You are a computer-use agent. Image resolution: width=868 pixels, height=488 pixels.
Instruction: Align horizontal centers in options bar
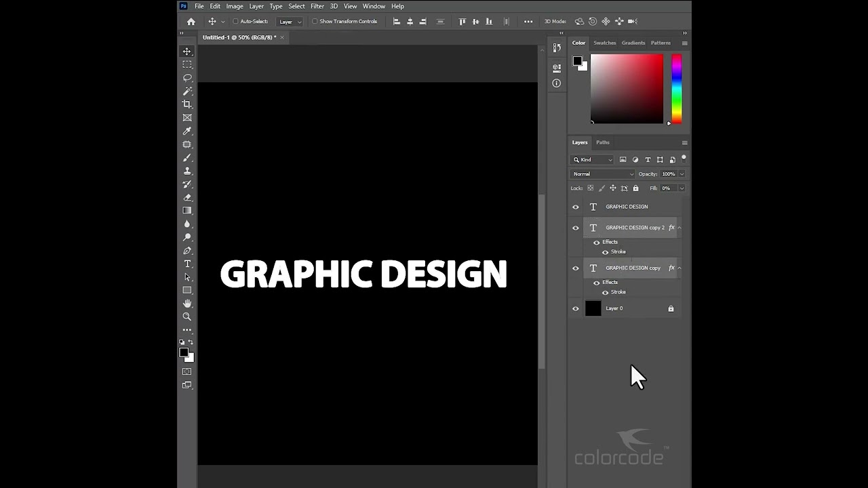pyautogui.click(x=410, y=22)
